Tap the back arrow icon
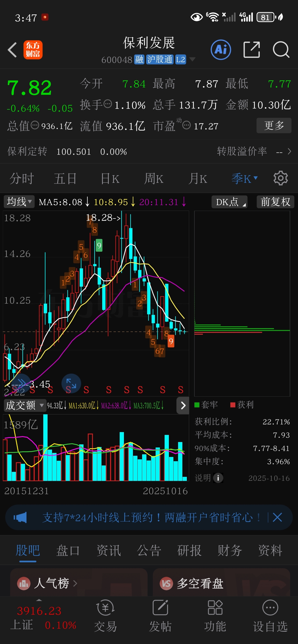The width and height of the screenshot is (298, 644). [x=12, y=50]
